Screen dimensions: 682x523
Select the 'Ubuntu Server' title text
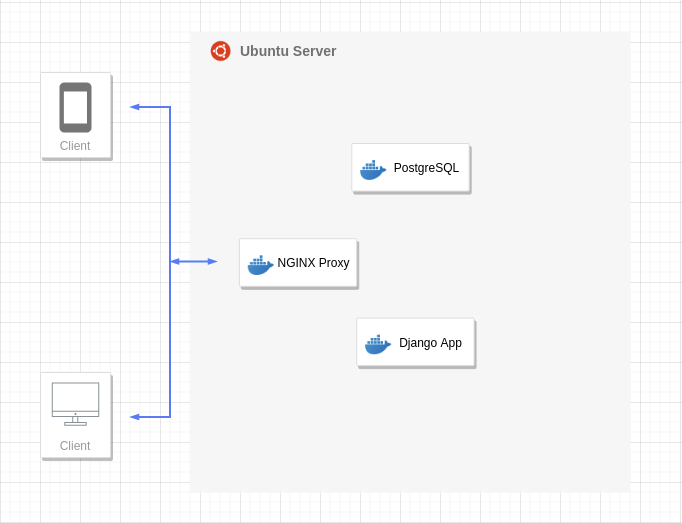click(288, 51)
